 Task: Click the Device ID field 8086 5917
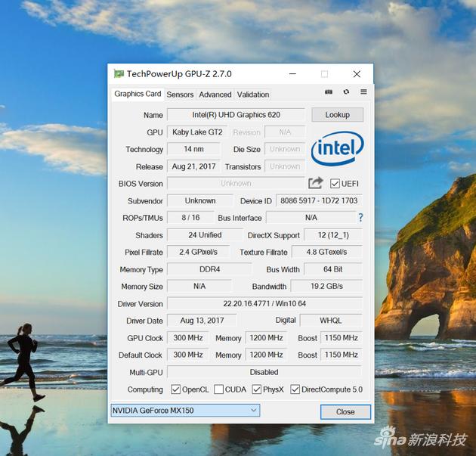(319, 200)
